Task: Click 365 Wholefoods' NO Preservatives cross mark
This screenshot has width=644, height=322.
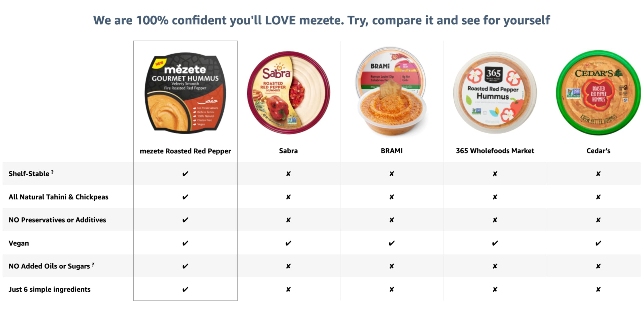Action: coord(495,220)
